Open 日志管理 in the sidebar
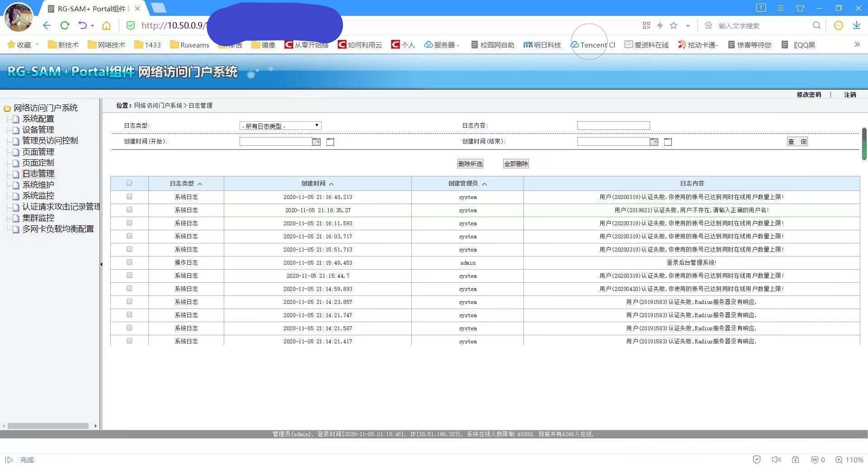 [x=38, y=174]
